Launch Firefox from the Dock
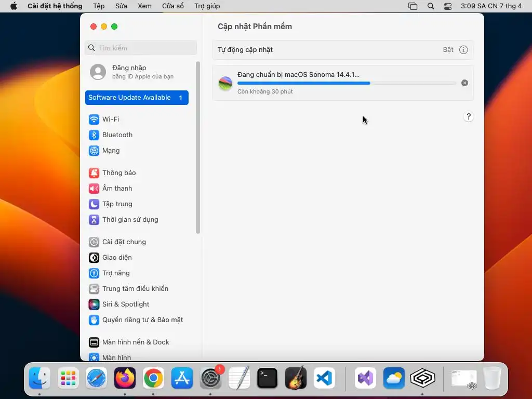 point(125,378)
